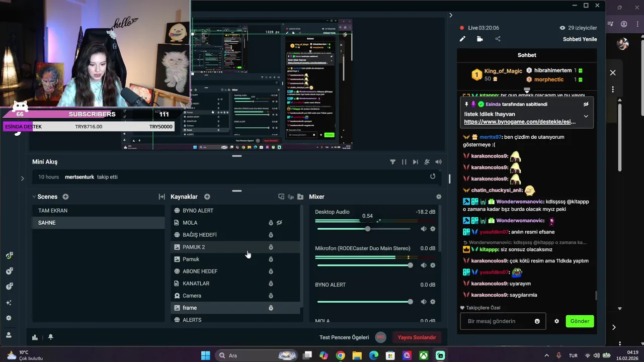Mute Desktop Audio in mixer

coord(423,229)
